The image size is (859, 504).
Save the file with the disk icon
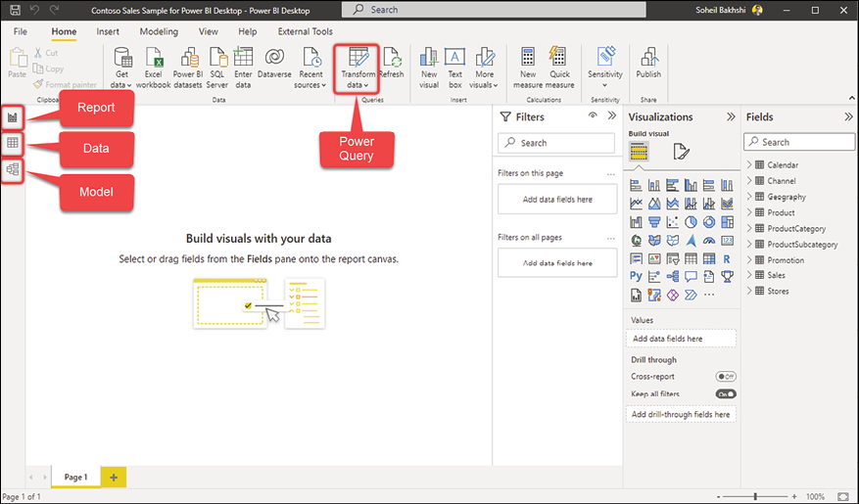point(15,10)
